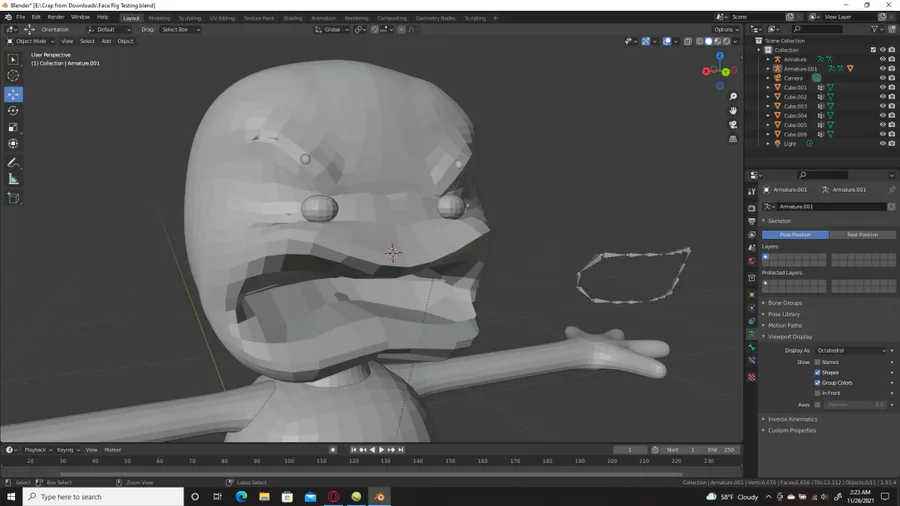Toggle Collection exclude checkbox in outliner
The image size is (900, 506).
[873, 50]
